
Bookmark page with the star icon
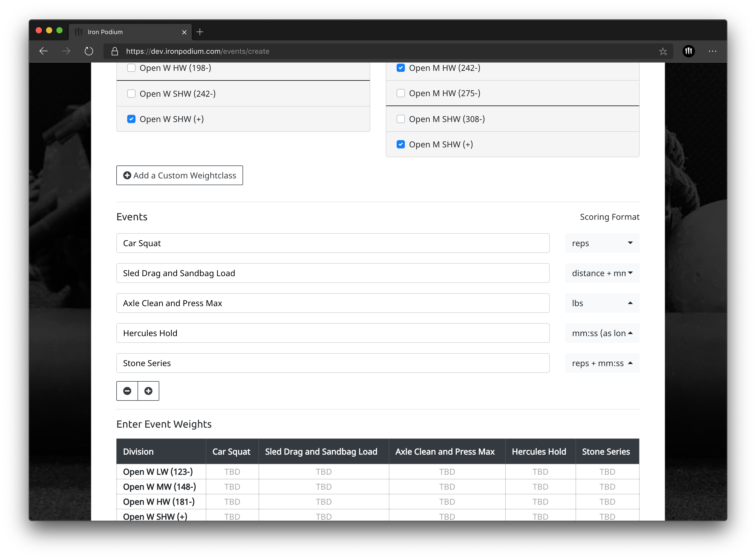tap(663, 51)
